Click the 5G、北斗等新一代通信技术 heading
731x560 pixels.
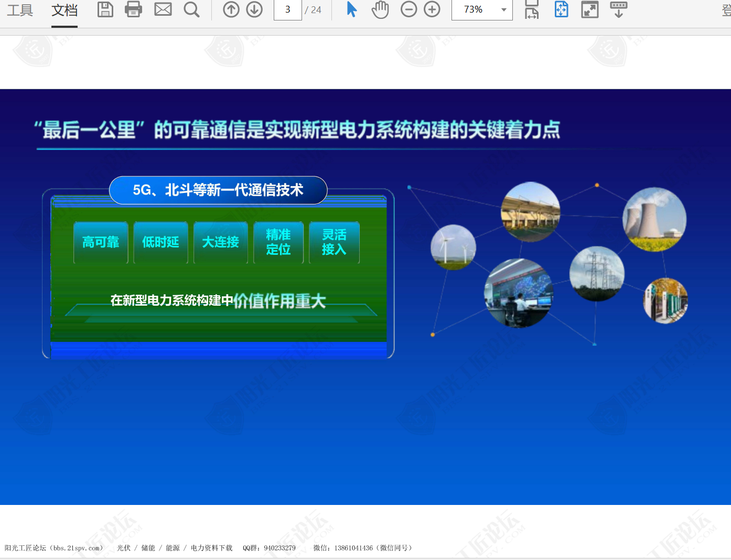point(218,190)
